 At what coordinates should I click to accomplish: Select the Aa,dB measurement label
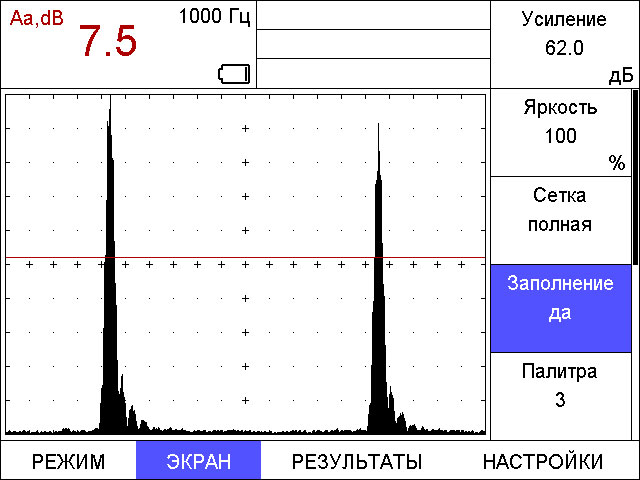(36, 17)
